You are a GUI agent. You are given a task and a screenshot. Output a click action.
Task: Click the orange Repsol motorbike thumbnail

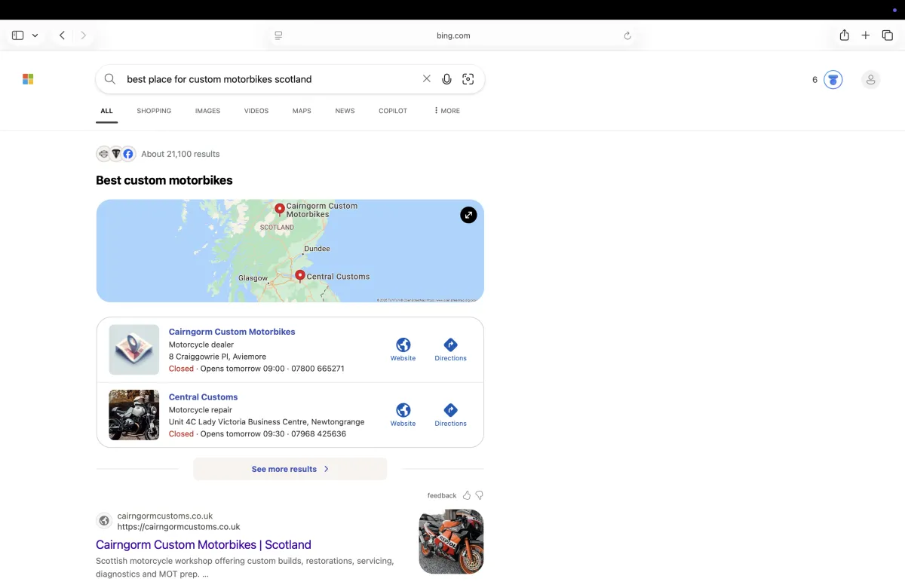tap(451, 542)
